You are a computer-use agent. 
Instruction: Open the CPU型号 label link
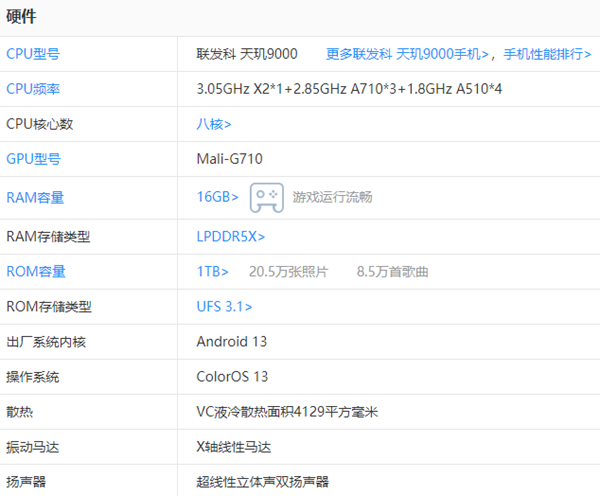point(33,54)
